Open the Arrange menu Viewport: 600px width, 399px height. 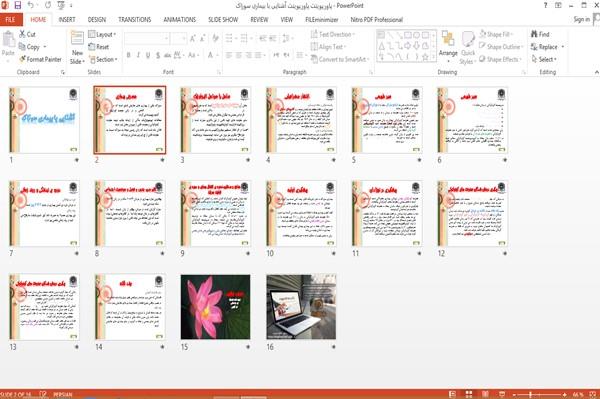(448, 47)
